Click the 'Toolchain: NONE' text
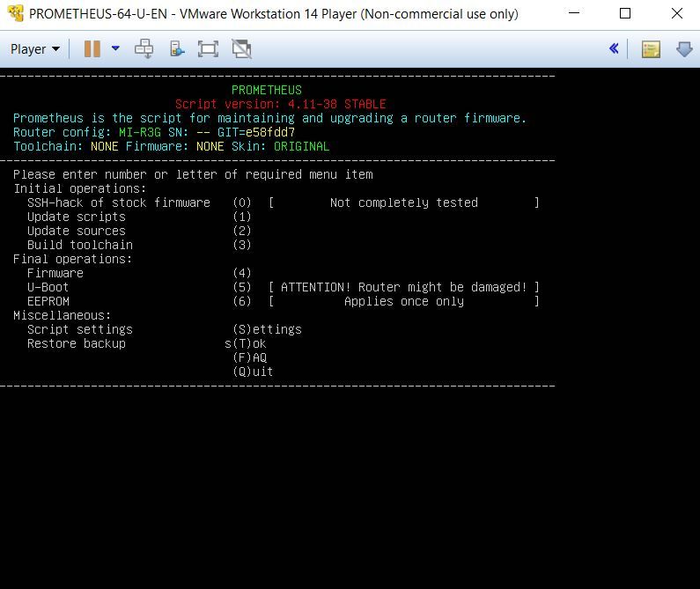This screenshot has width=700, height=589. 66,146
